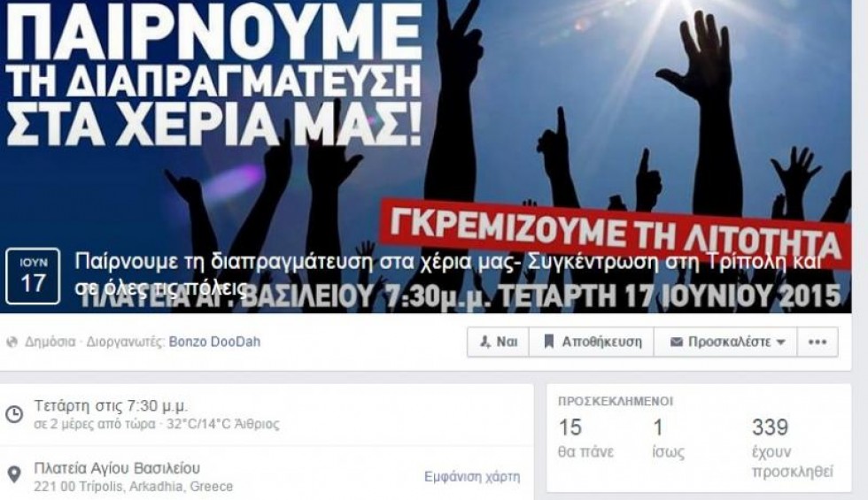Viewport: 868px width, 500px height.
Task: Click the bookmark icon in Αποθήκευση
Action: pyautogui.click(x=548, y=342)
